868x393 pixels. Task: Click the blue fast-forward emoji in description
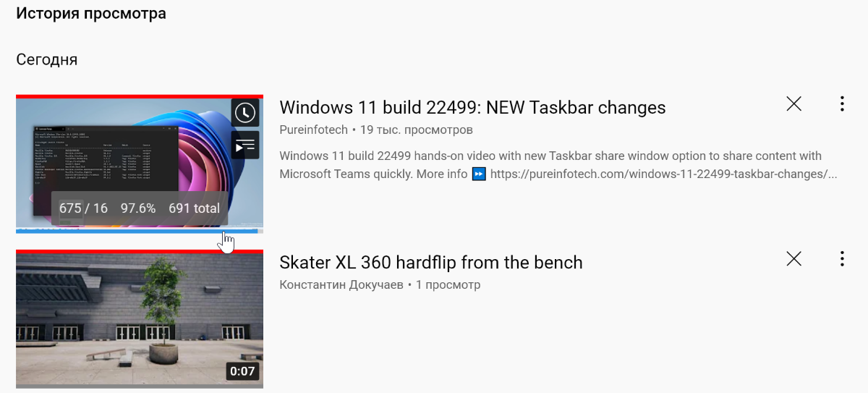pos(479,174)
